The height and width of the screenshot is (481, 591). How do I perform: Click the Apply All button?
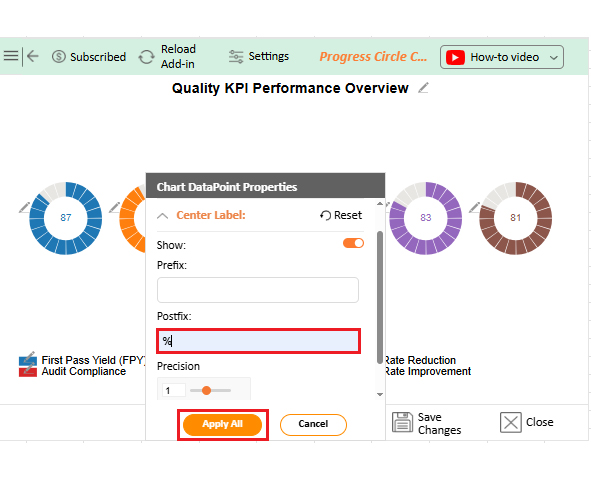pos(222,424)
